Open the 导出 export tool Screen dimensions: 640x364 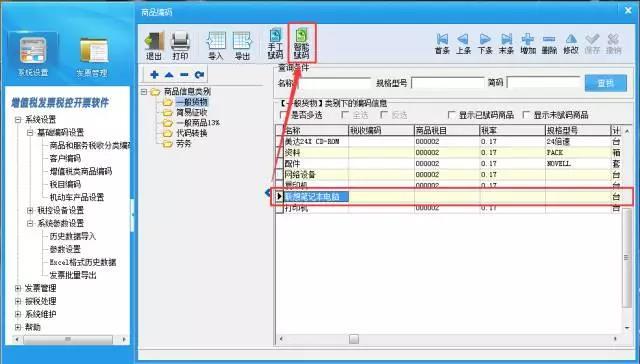point(242,45)
